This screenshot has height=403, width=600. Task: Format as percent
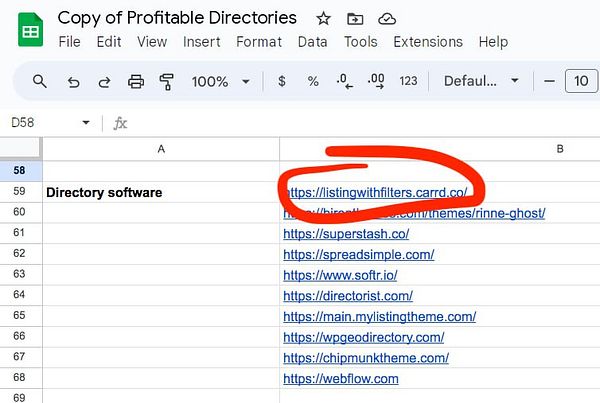(313, 81)
